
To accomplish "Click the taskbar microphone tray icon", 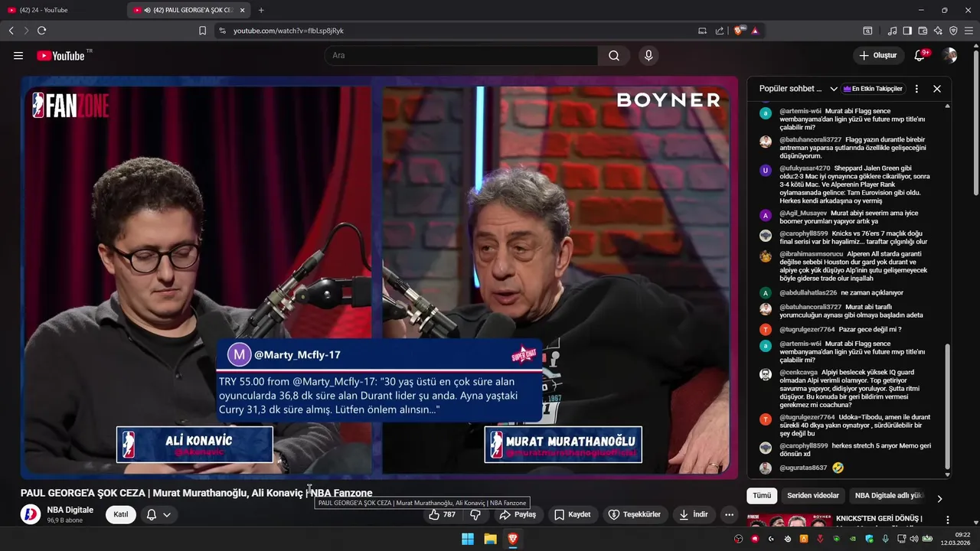I will [885, 539].
